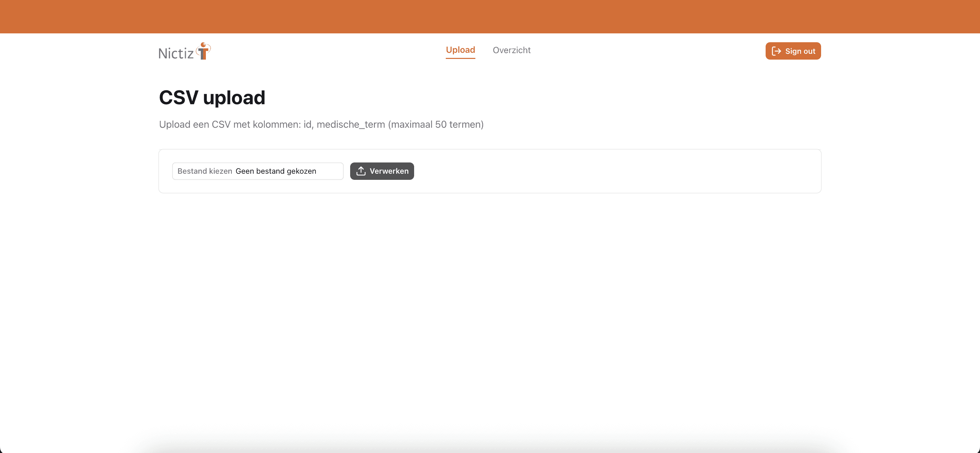Click the Geen bestand gekozen file field
This screenshot has height=453, width=980.
tap(276, 171)
